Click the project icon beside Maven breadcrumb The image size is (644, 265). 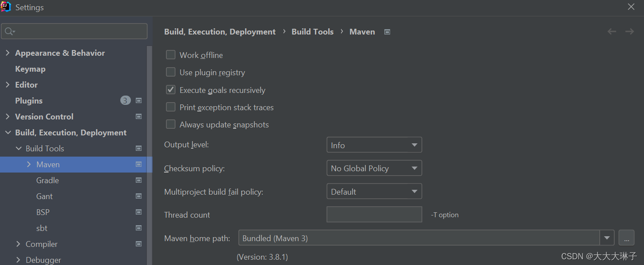(x=387, y=32)
